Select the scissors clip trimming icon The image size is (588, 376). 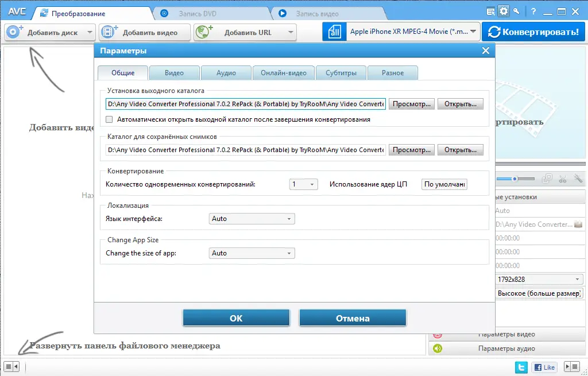point(562,179)
